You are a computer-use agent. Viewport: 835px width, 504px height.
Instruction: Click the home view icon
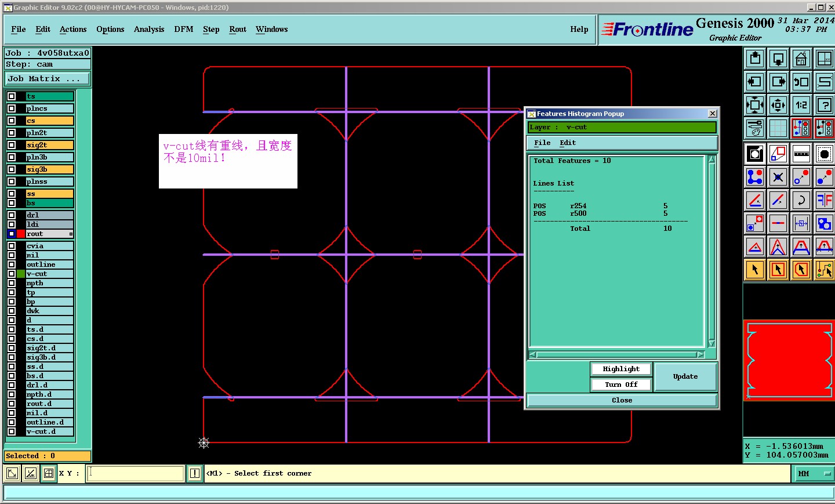pyautogui.click(x=801, y=59)
